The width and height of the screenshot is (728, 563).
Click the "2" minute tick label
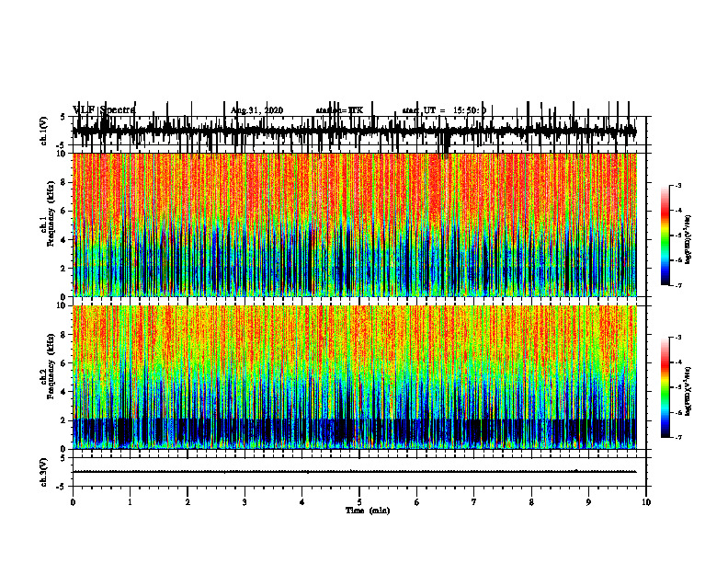188,502
